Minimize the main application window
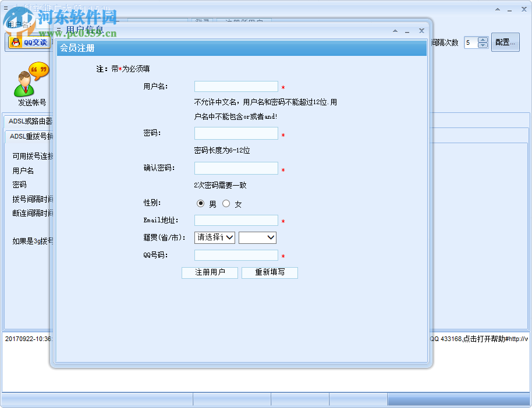This screenshot has height=408, width=532. (510, 10)
